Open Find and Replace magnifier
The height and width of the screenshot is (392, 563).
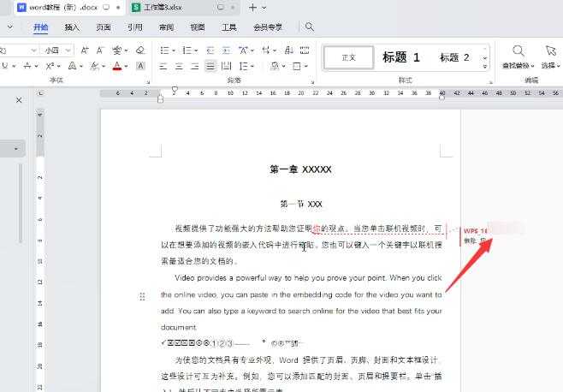pos(519,50)
